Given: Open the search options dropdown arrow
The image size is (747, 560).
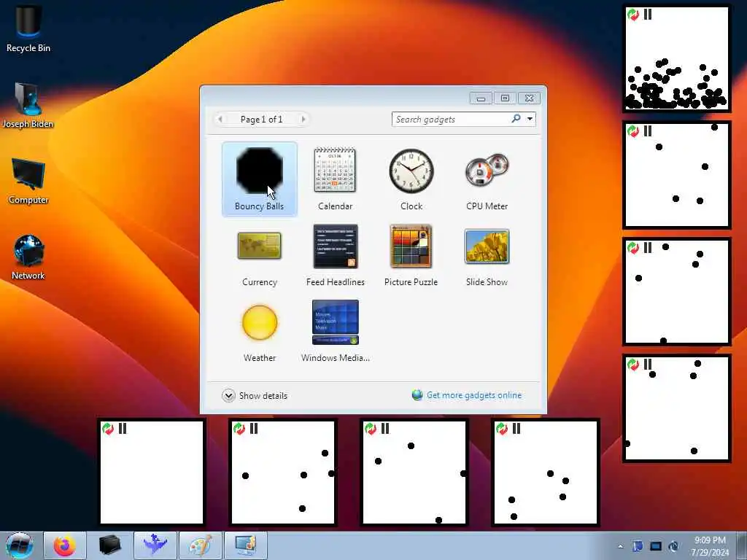Looking at the screenshot, I should [530, 119].
